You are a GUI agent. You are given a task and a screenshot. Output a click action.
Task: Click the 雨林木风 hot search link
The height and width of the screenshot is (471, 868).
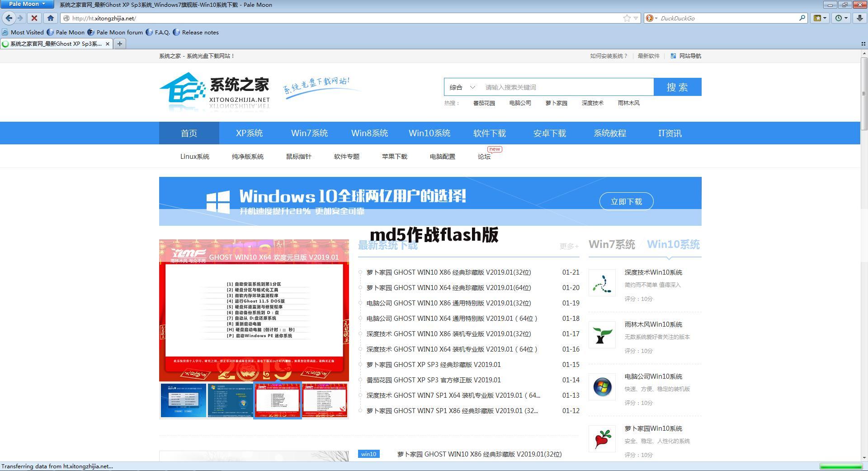(x=629, y=103)
